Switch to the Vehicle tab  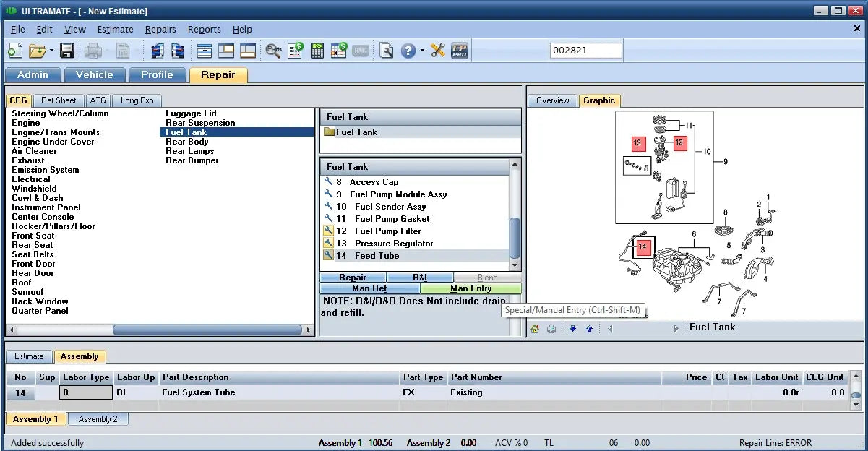point(94,74)
